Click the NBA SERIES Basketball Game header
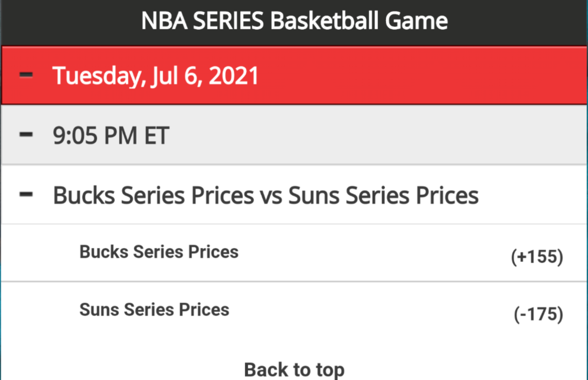The width and height of the screenshot is (588, 380). [294, 21]
